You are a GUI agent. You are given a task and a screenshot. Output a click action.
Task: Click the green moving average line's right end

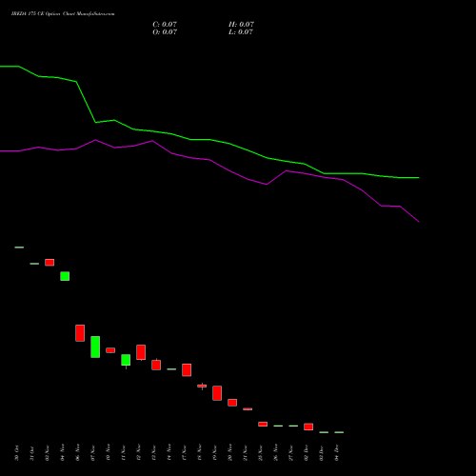418,178
